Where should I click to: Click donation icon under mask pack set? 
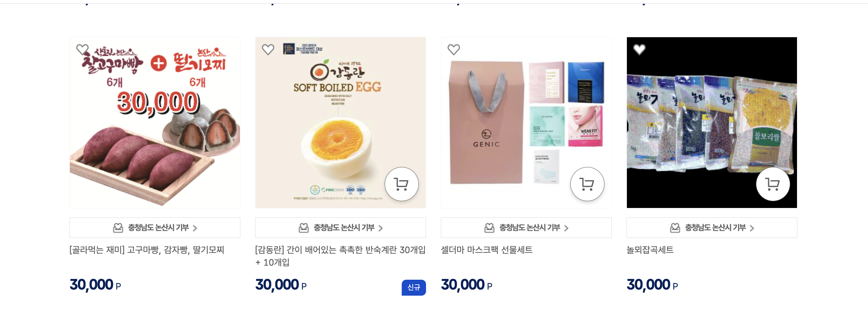[x=489, y=228]
